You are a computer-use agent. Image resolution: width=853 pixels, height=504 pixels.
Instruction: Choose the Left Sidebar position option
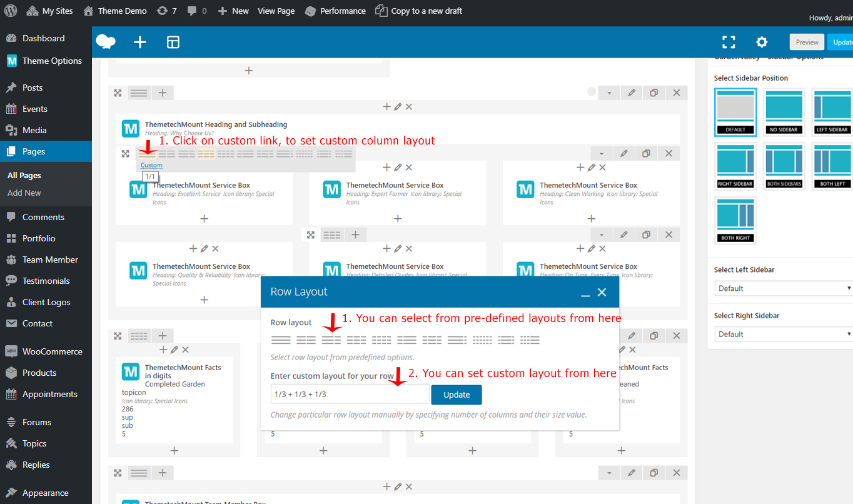(832, 111)
